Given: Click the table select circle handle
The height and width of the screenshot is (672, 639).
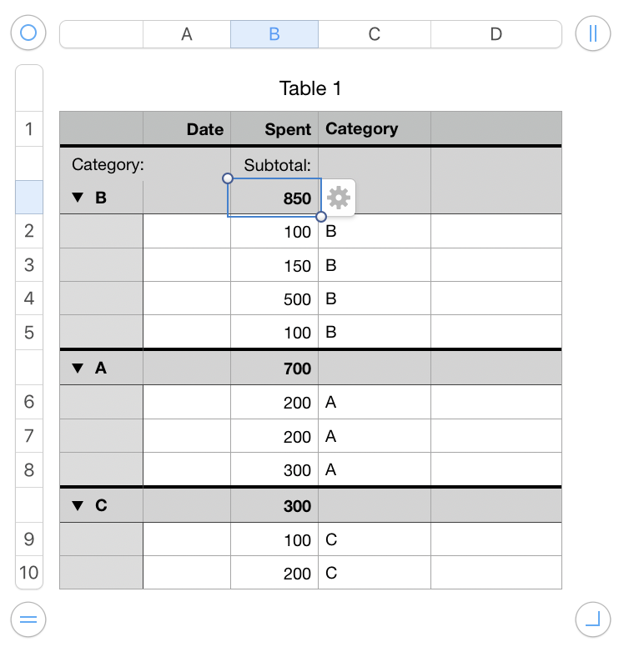Looking at the screenshot, I should click(x=28, y=33).
